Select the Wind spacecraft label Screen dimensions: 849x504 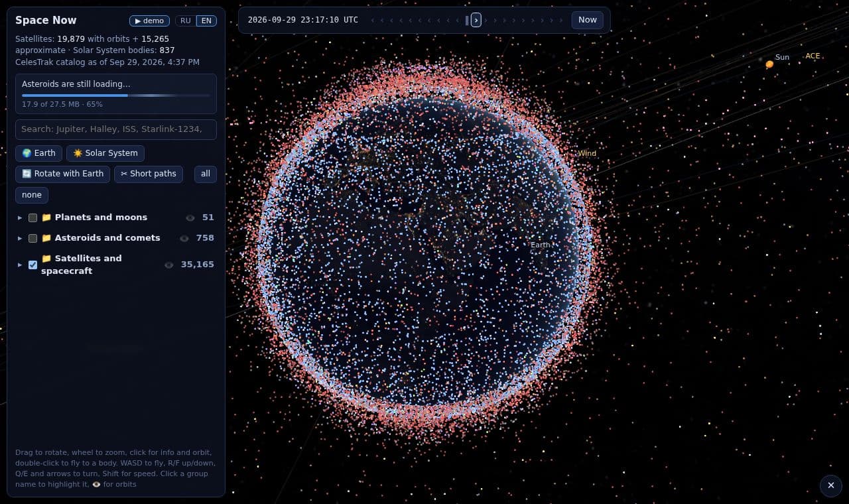click(x=587, y=153)
